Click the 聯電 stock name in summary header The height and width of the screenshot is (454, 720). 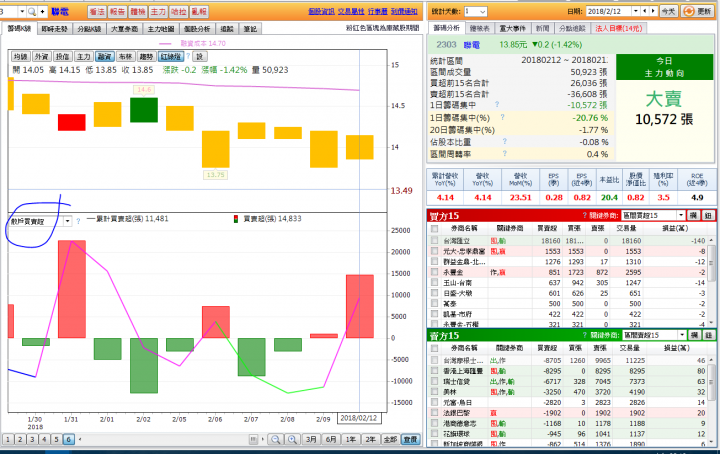pos(472,45)
